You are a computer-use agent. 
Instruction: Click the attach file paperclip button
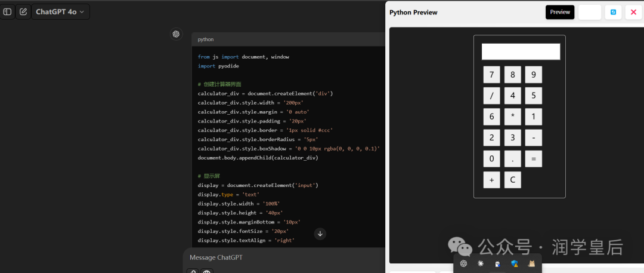point(193,271)
